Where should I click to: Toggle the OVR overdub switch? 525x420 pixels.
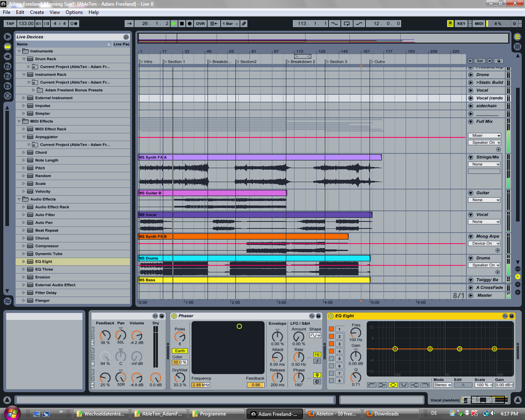click(200, 24)
